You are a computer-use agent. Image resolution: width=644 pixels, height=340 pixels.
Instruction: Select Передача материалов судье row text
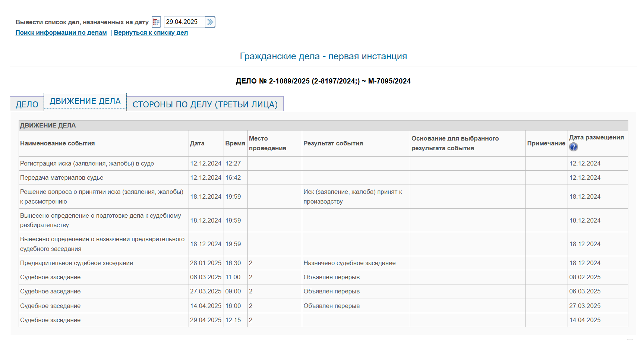tap(62, 178)
